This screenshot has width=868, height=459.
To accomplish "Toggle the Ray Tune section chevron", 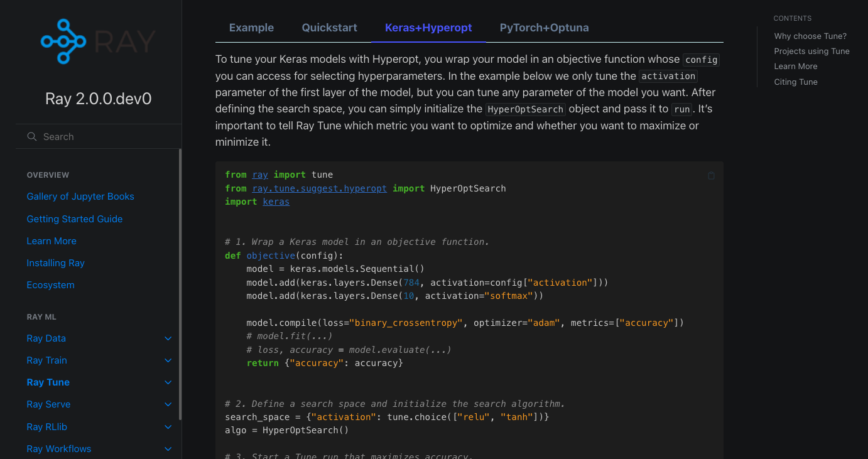I will pos(168,382).
